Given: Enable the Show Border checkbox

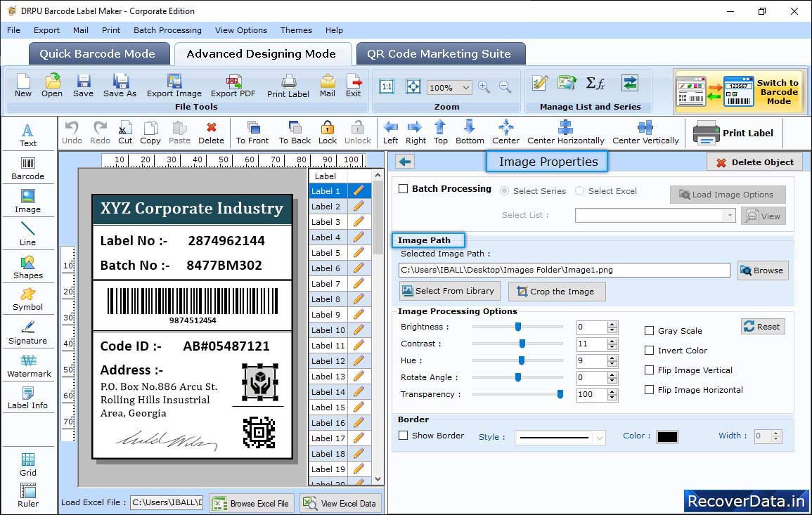Looking at the screenshot, I should tap(404, 436).
